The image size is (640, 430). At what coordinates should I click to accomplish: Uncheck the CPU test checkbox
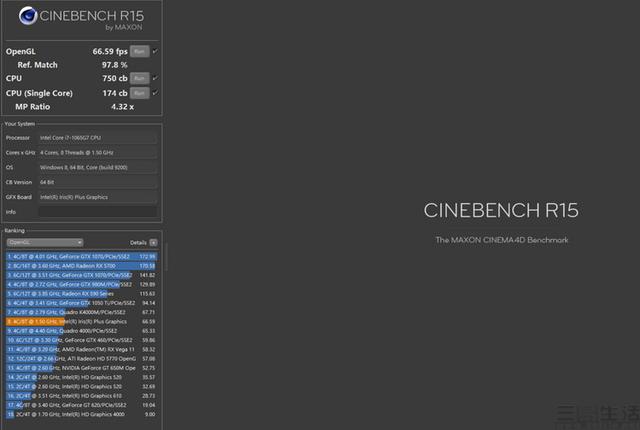155,78
